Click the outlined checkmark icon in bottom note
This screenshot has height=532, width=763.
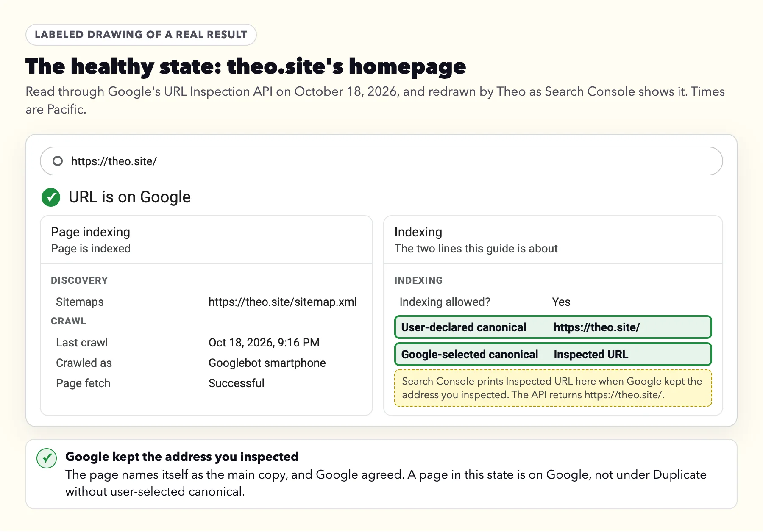pos(47,458)
